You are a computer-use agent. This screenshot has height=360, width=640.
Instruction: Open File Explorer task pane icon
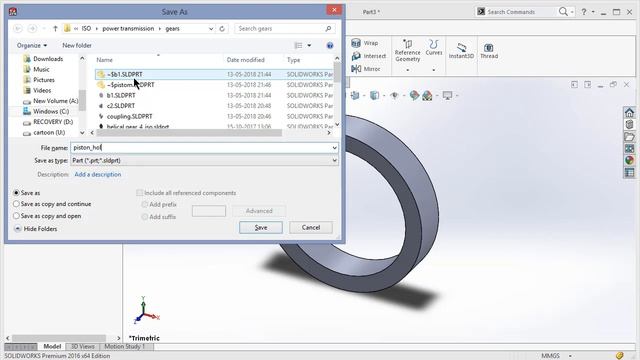629,137
